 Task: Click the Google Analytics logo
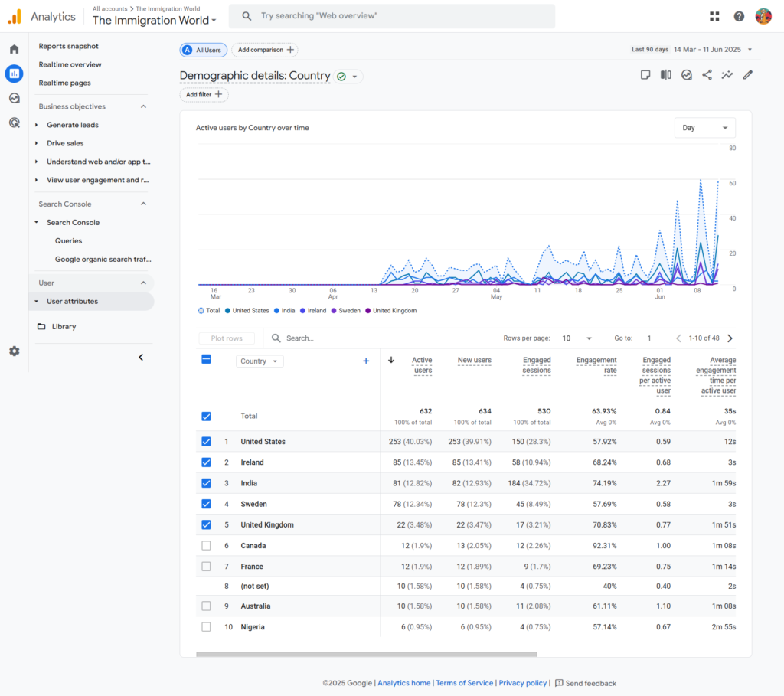(x=15, y=17)
